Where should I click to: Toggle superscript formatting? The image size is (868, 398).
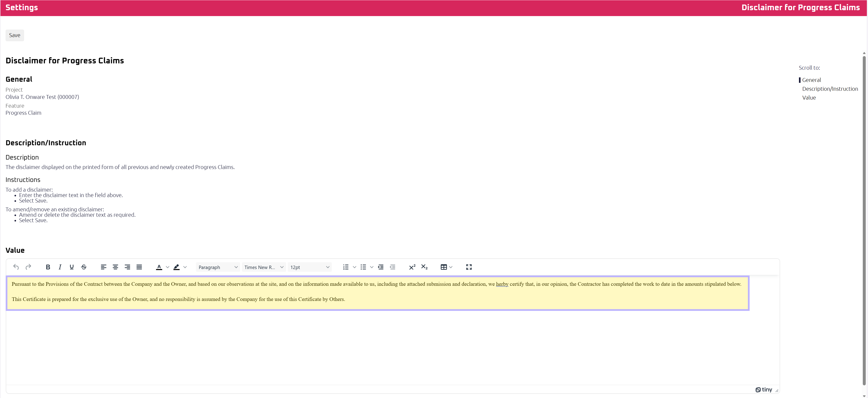tap(412, 267)
